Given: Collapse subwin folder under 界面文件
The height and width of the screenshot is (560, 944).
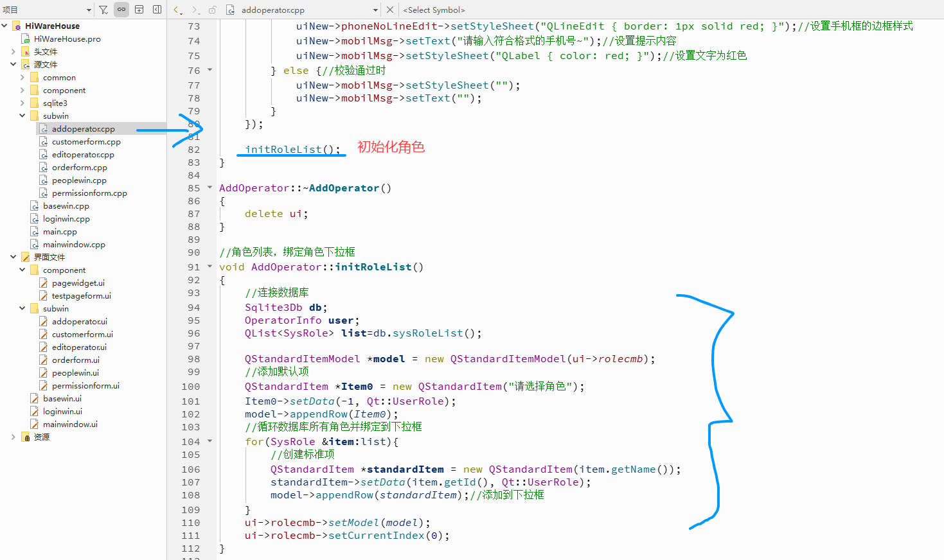Looking at the screenshot, I should (22, 308).
